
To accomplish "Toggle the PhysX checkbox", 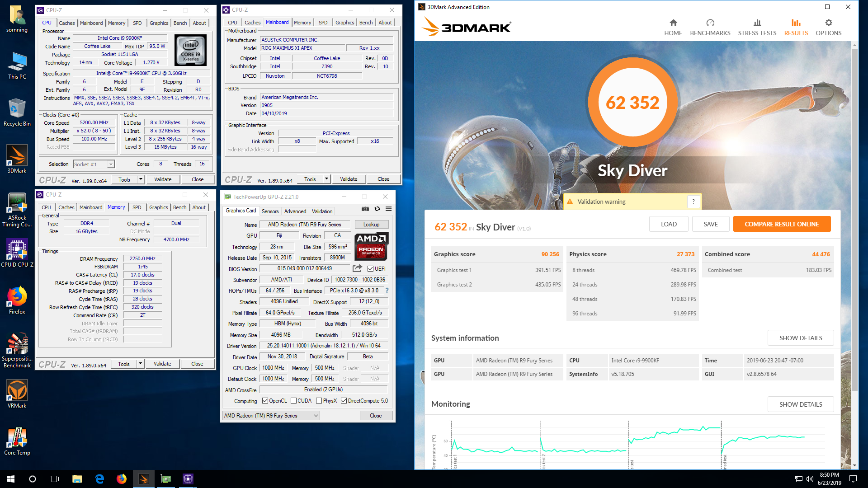I will point(319,401).
